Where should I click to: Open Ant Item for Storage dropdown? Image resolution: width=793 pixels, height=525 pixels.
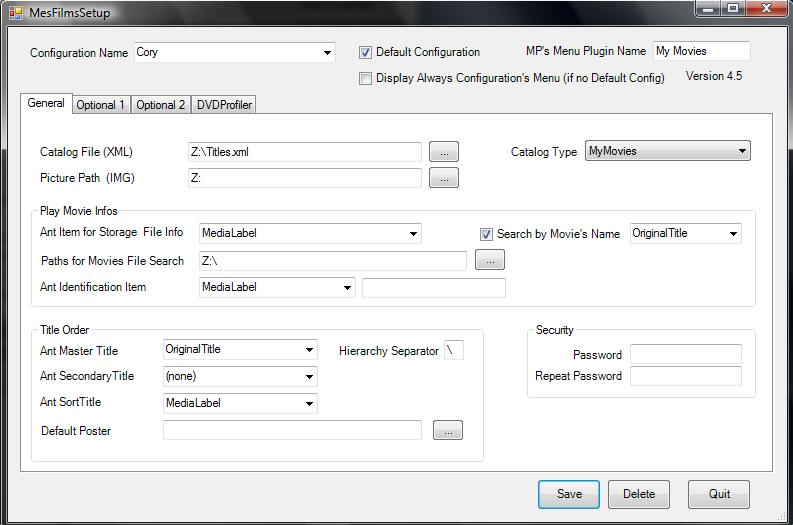413,234
